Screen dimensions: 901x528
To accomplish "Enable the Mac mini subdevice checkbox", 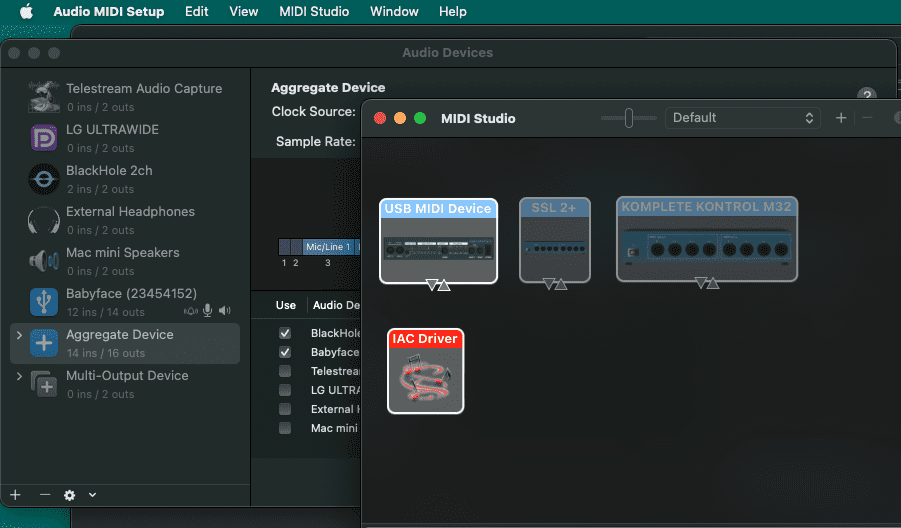I will coord(285,428).
